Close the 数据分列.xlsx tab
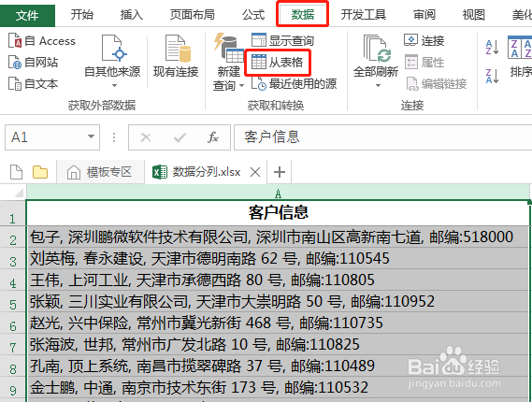Image resolution: width=532 pixels, height=402 pixels. [255, 172]
